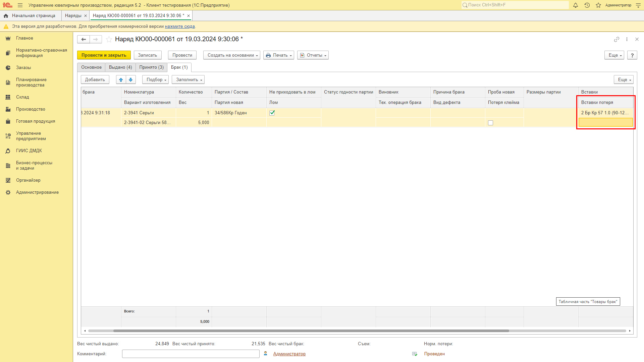Open the top Еще dropdown menu
The height and width of the screenshot is (362, 644).
pyautogui.click(x=614, y=55)
